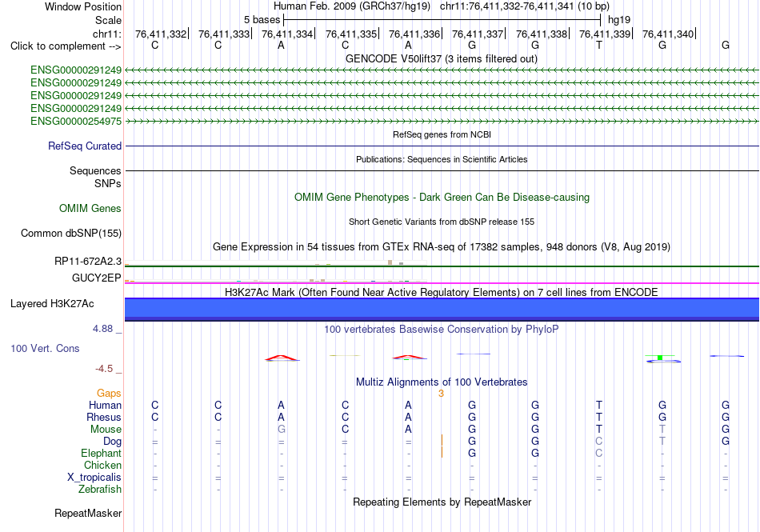Click the blue H3K27Ac signal band
The image size is (760, 532).
pyautogui.click(x=442, y=309)
